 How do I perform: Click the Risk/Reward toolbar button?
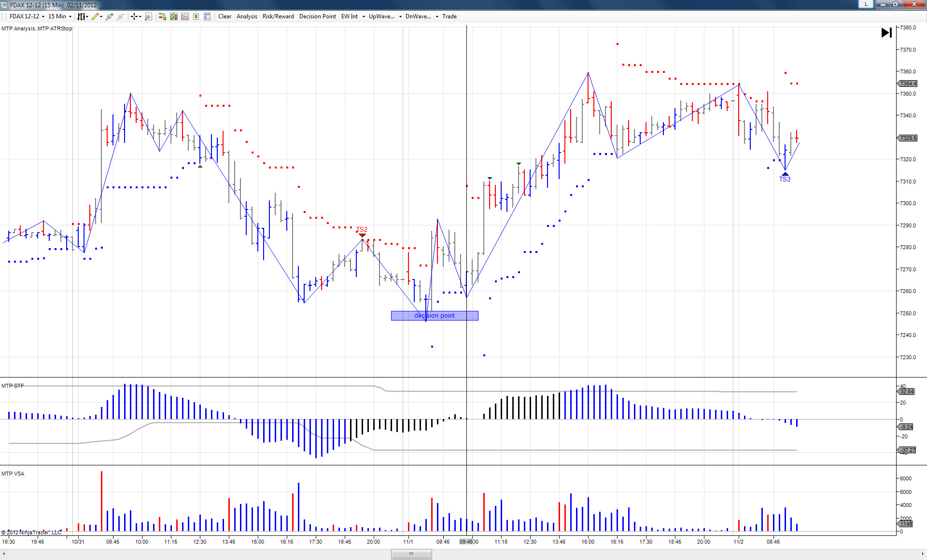[278, 16]
